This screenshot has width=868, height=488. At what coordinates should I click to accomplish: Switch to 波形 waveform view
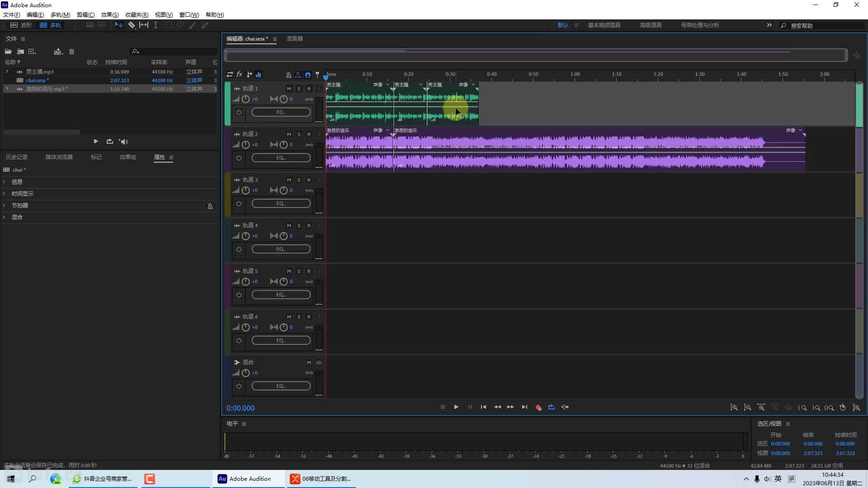click(21, 25)
